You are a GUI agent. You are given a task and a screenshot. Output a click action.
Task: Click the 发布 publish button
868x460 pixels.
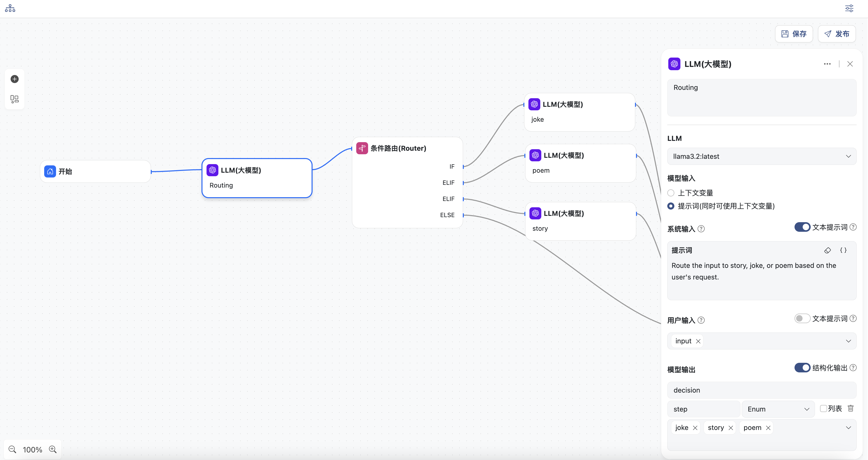pos(837,34)
